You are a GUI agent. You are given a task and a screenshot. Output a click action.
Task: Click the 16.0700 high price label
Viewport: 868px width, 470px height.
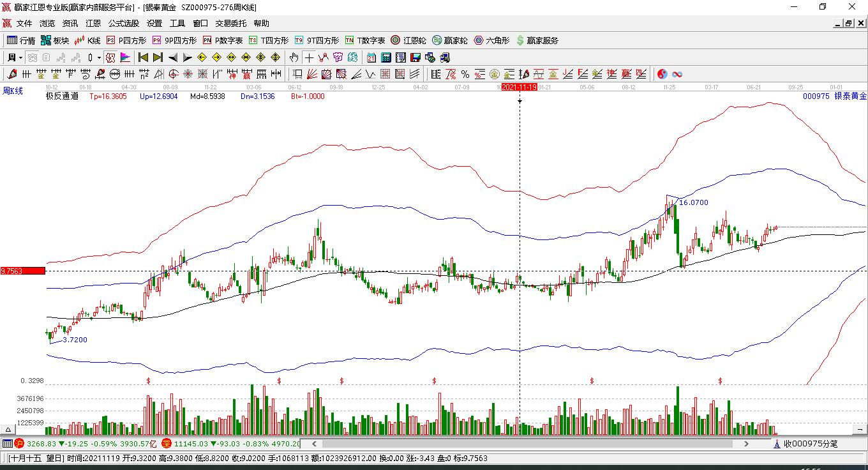[694, 202]
